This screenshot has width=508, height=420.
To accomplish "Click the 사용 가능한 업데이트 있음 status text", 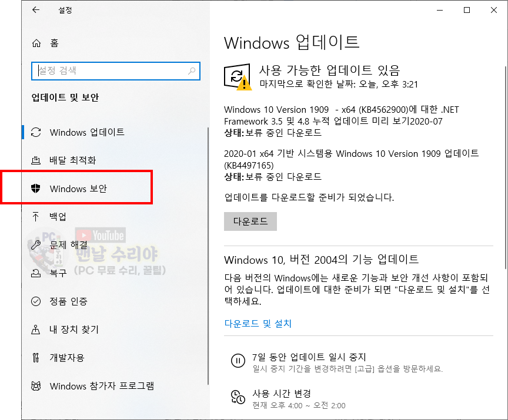I will [x=329, y=70].
